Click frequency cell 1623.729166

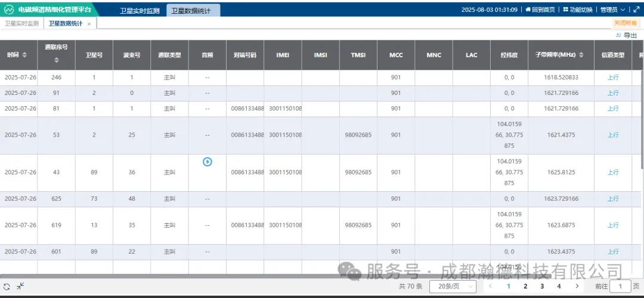click(561, 199)
